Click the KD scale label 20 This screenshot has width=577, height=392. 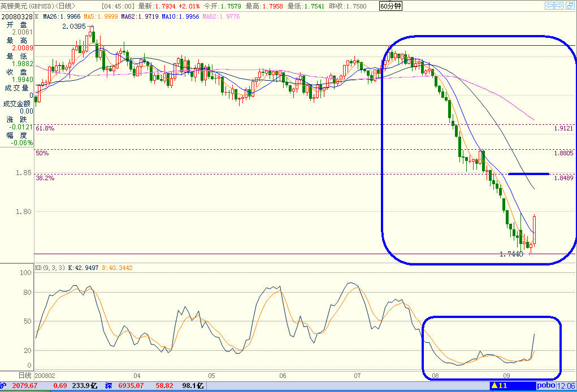click(x=27, y=350)
